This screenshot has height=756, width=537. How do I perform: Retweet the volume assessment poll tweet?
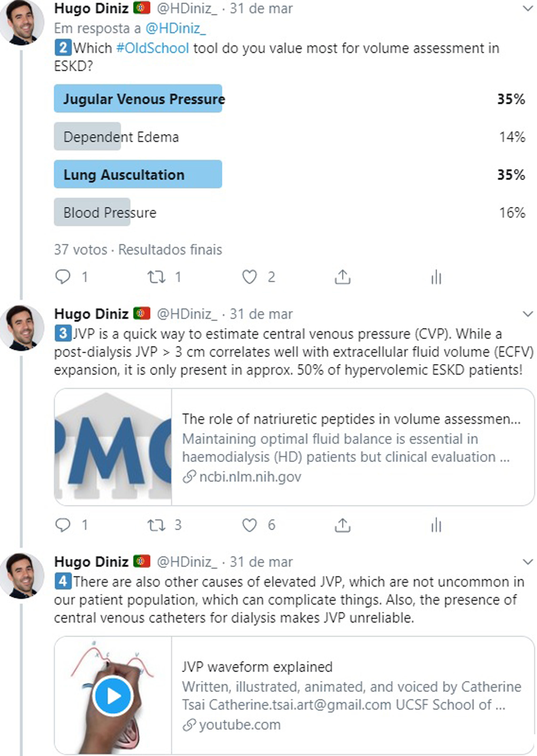(x=156, y=277)
